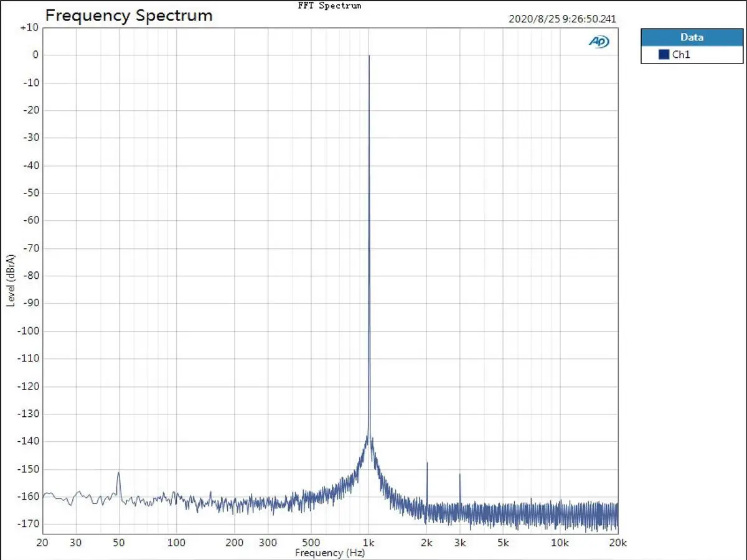Screen dimensions: 747x560
Task: Click the -170 Y-axis tick label
Action: tap(27, 524)
